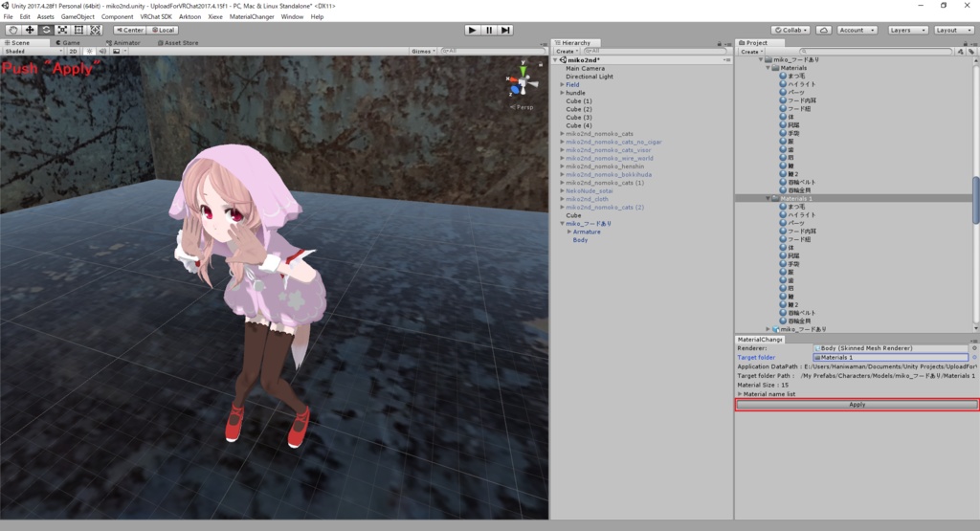Open the VRChat SDK menu
The image size is (980, 531).
[x=156, y=17]
